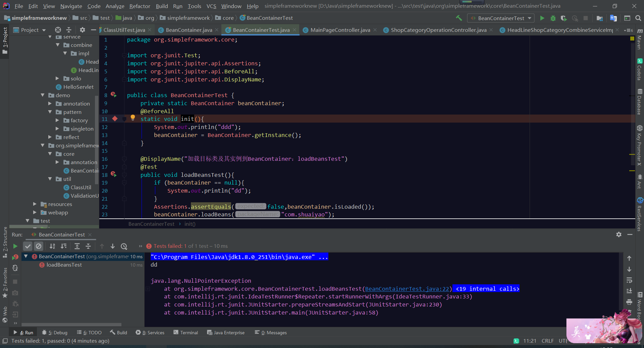The width and height of the screenshot is (644, 348).
Task: Open test history clock icon
Action: (x=124, y=246)
